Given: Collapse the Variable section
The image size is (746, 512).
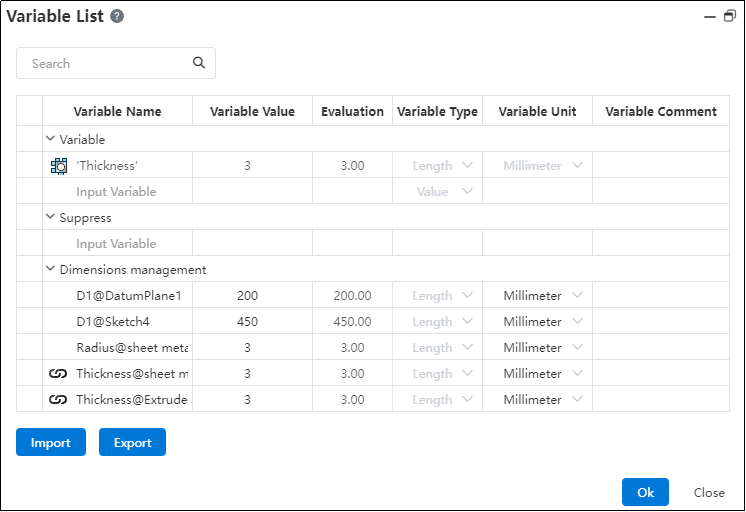Looking at the screenshot, I should point(50,140).
